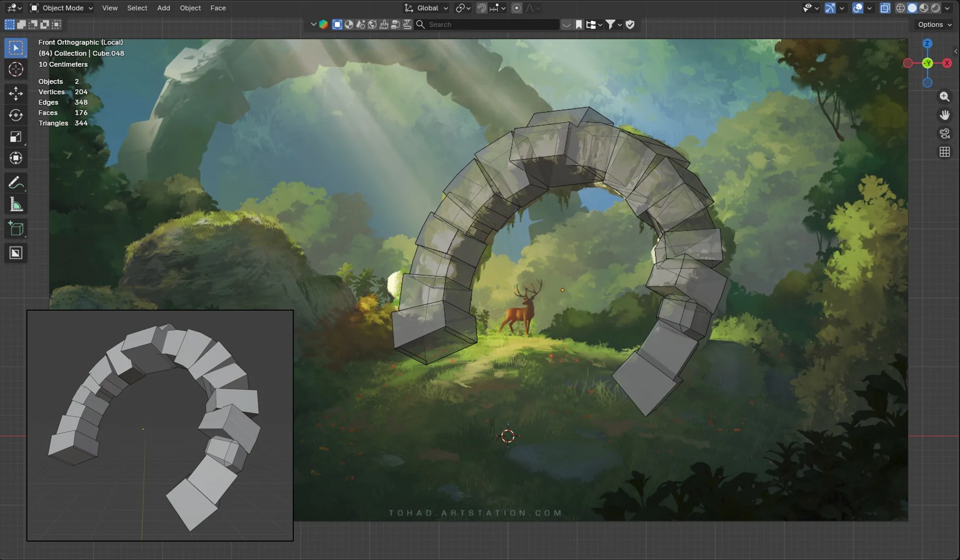Toggle proportional editing button
The height and width of the screenshot is (560, 960).
pyautogui.click(x=517, y=8)
